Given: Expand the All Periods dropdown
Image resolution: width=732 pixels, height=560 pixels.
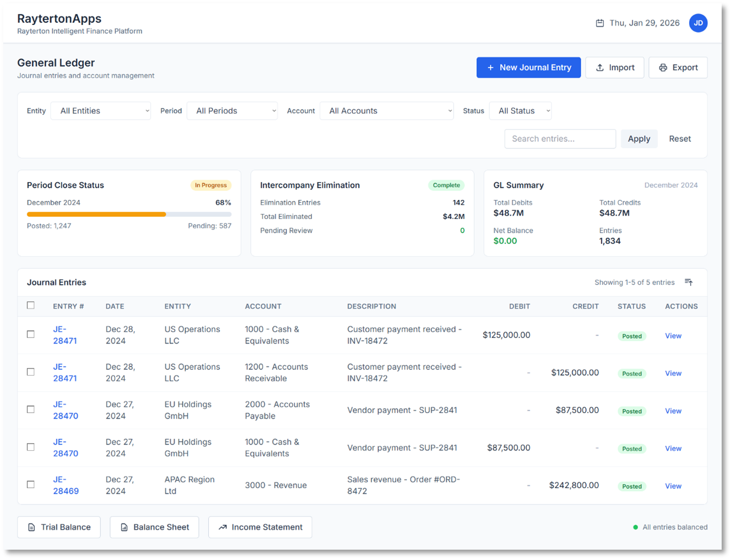Looking at the screenshot, I should click(x=232, y=111).
